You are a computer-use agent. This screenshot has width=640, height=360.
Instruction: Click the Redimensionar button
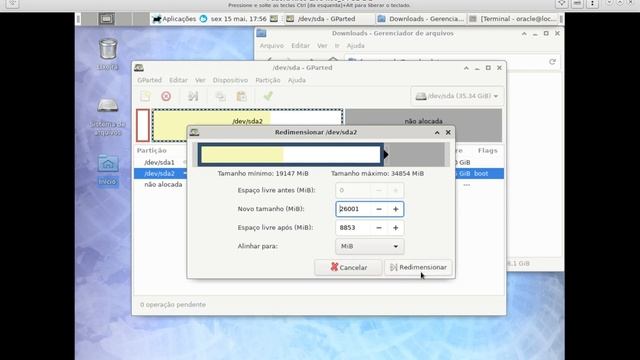click(x=418, y=267)
